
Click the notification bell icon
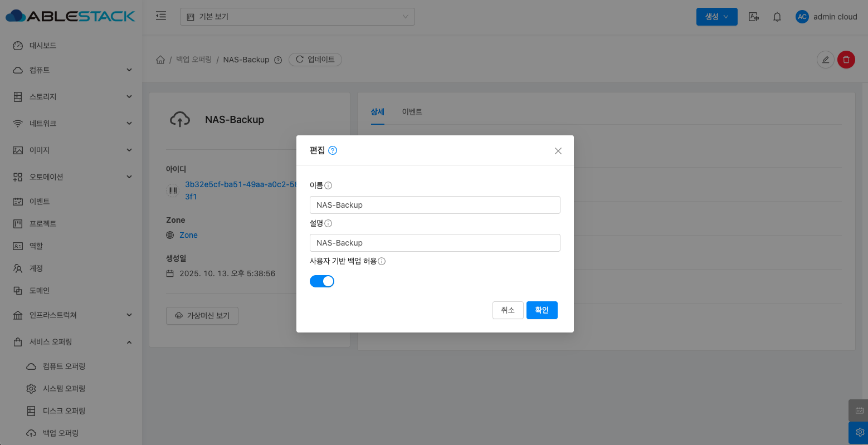pos(777,17)
